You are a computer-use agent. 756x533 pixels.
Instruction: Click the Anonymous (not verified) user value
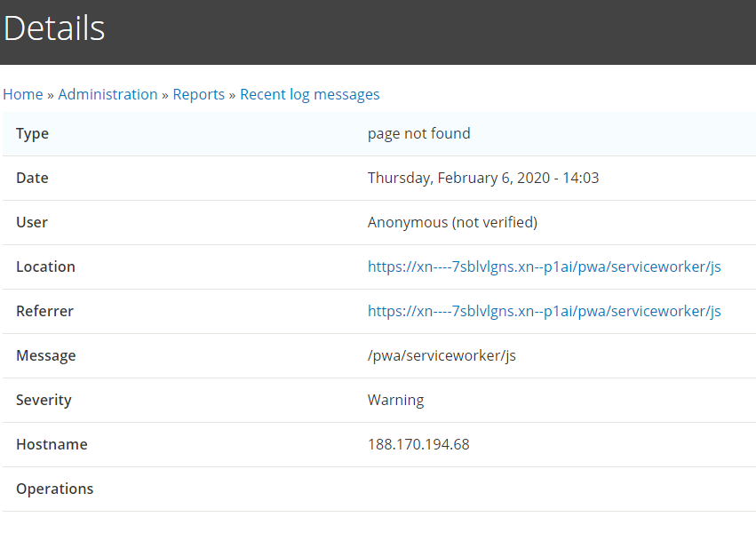(452, 222)
